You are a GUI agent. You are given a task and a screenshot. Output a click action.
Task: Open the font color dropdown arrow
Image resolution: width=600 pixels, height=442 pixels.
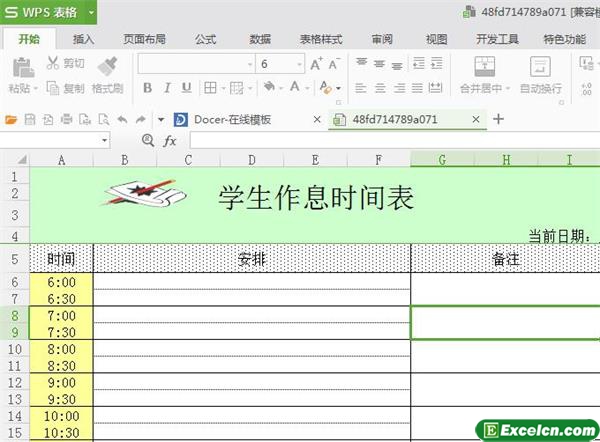click(307, 88)
